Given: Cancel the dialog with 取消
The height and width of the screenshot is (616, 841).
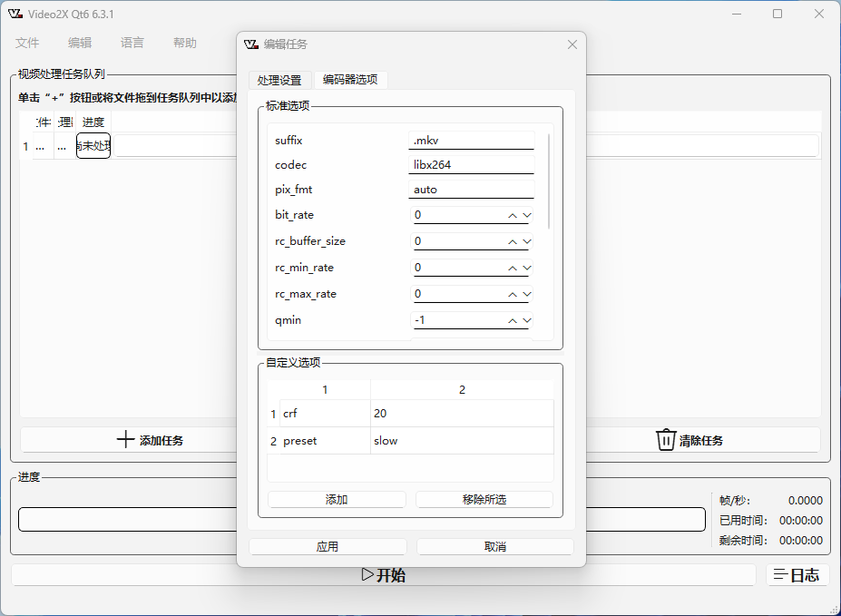Looking at the screenshot, I should tap(495, 547).
